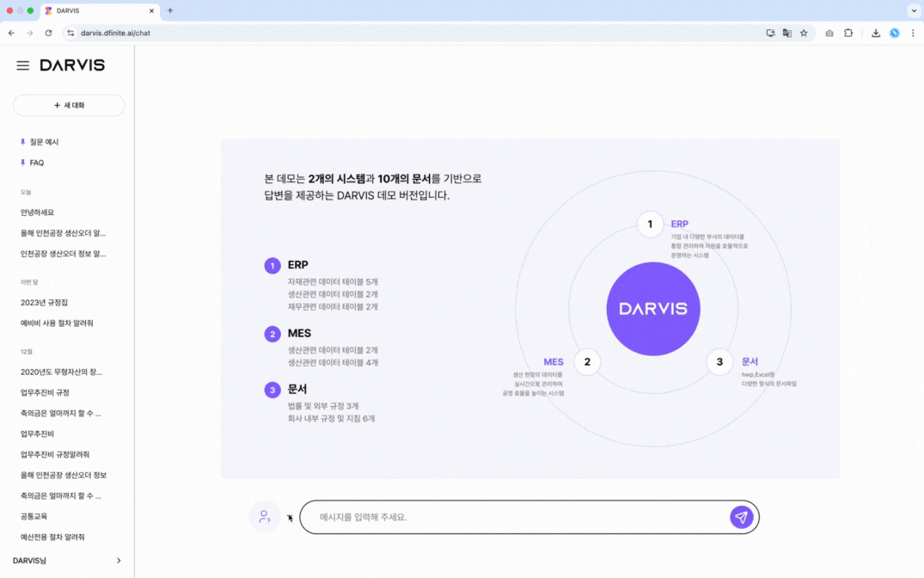Viewport: 924px width, 578px height.
Task: Open the Google Translate icon in address bar
Action: click(786, 33)
